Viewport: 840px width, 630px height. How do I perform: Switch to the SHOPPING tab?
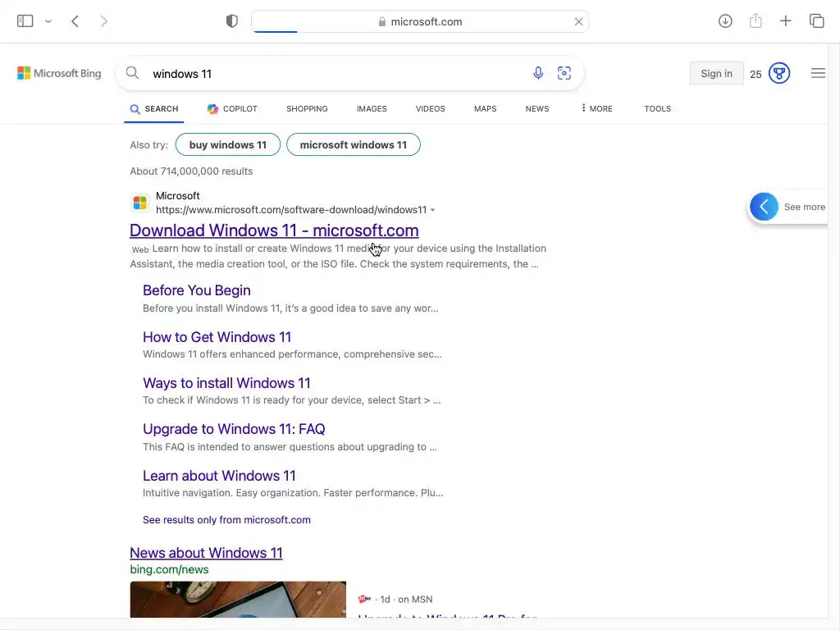coord(307,109)
